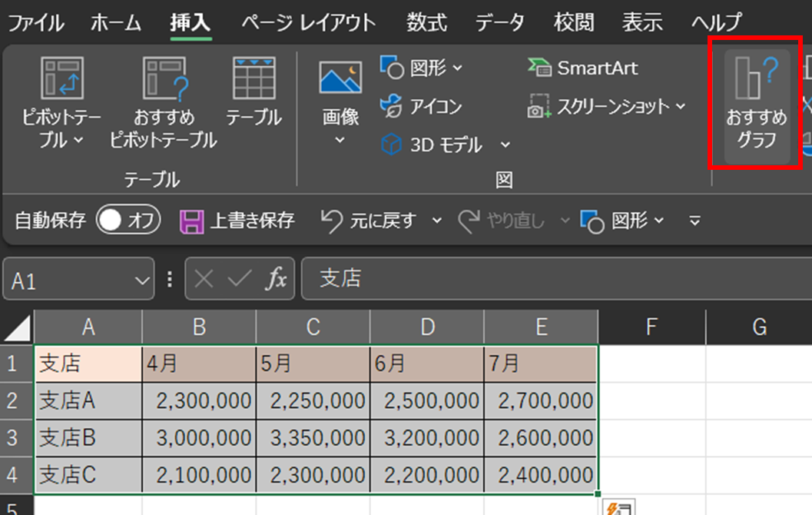Image resolution: width=812 pixels, height=515 pixels.
Task: Click the 4月 header cell
Action: (x=199, y=364)
